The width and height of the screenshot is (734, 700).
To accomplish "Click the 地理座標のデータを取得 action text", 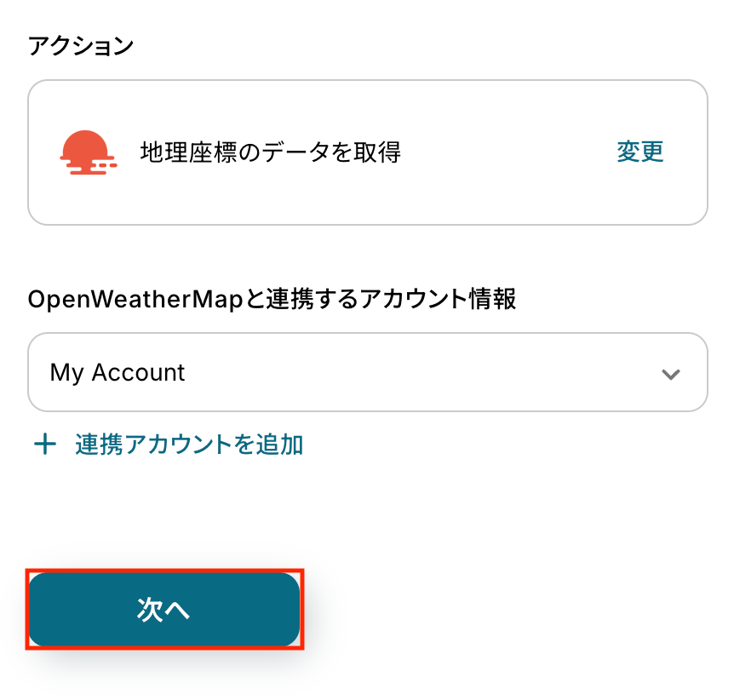I will click(270, 152).
